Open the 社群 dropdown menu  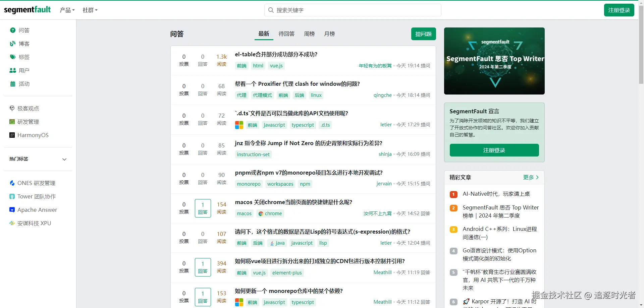(x=90, y=10)
